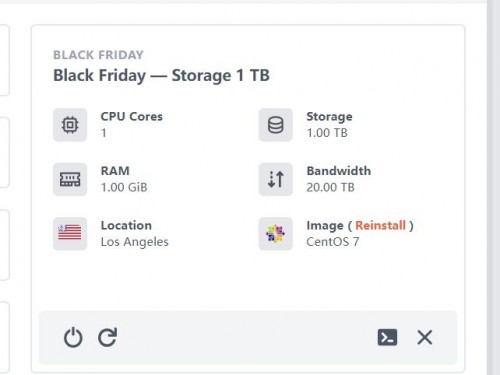Click the BLACK FRIDAY category label
Viewport: 500px width, 375px height.
(98, 55)
